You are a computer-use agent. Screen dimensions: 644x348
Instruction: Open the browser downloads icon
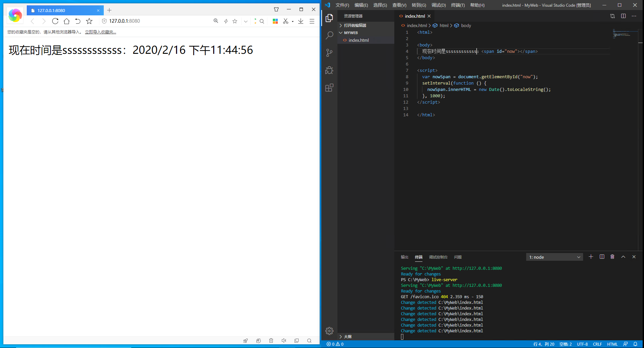[301, 21]
